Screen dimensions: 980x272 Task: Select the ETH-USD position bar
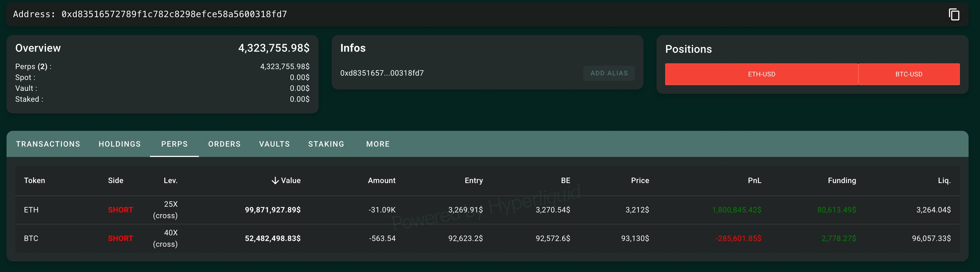coord(761,74)
